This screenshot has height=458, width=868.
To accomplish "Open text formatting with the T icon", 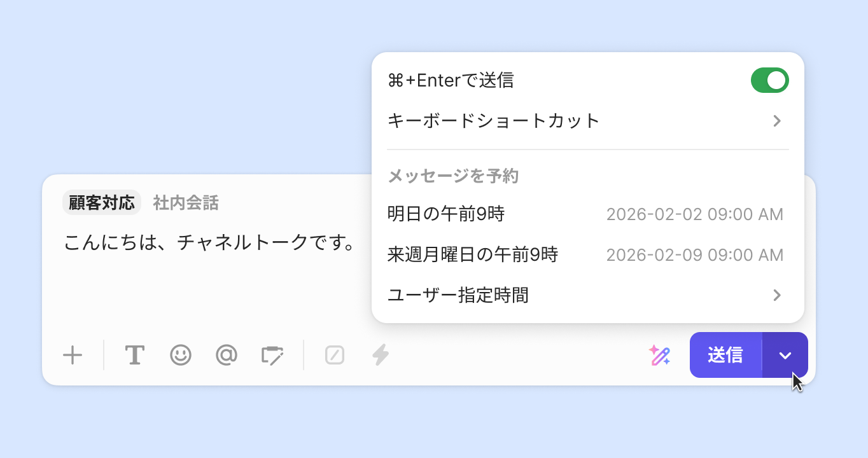I will click(134, 355).
